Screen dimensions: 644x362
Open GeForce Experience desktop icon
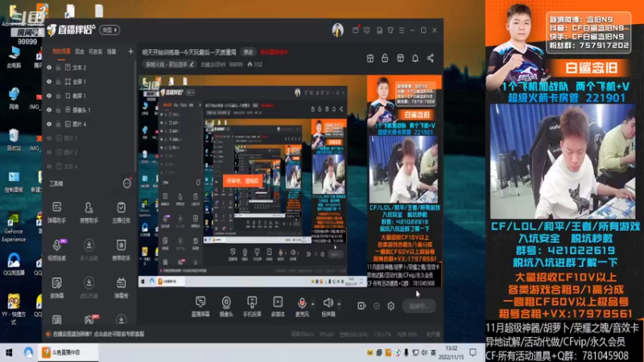(x=14, y=227)
